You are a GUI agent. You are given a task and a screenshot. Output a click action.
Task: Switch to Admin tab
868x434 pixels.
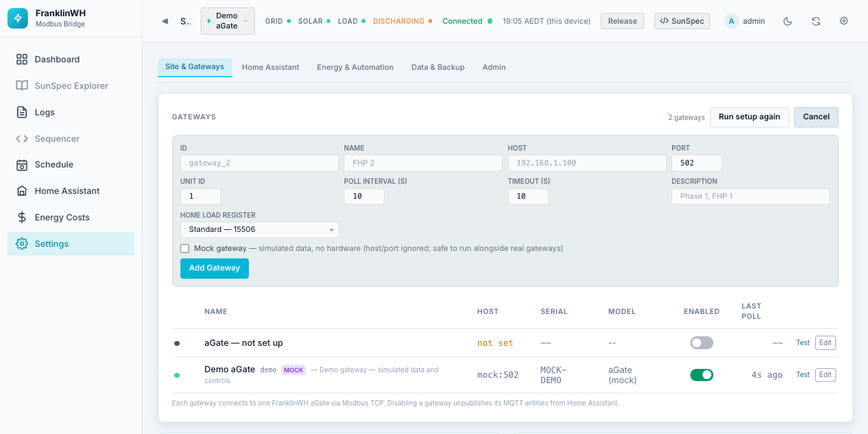(494, 67)
